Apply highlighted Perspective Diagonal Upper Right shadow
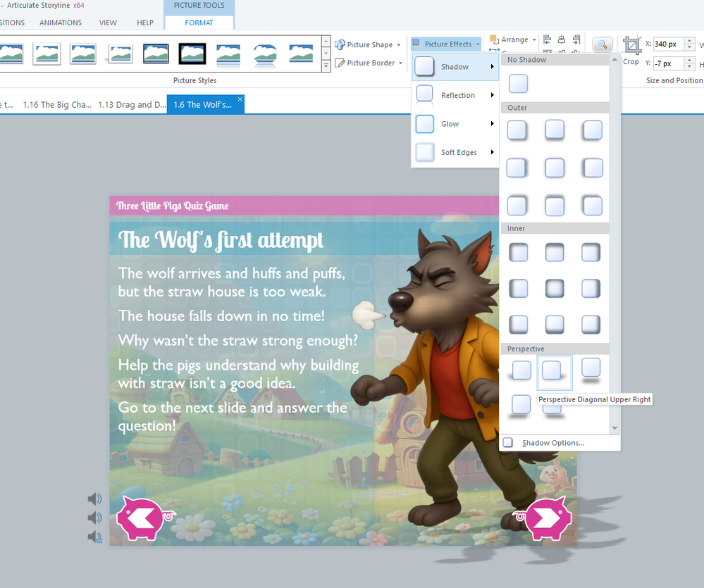704x588 pixels. tap(555, 373)
